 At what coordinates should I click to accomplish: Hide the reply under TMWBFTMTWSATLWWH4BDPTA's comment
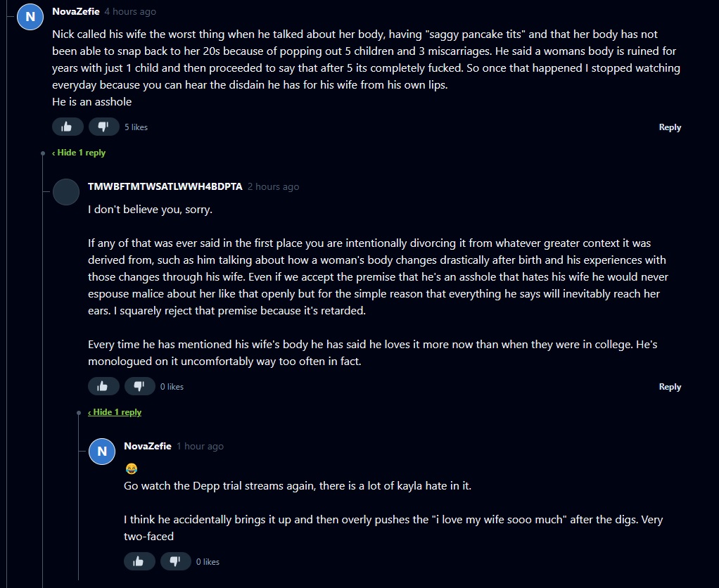[115, 412]
